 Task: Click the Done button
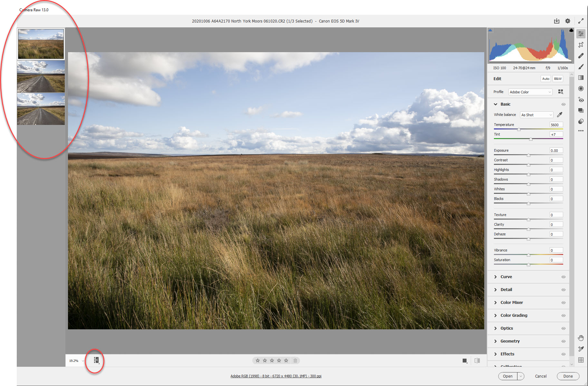point(568,376)
